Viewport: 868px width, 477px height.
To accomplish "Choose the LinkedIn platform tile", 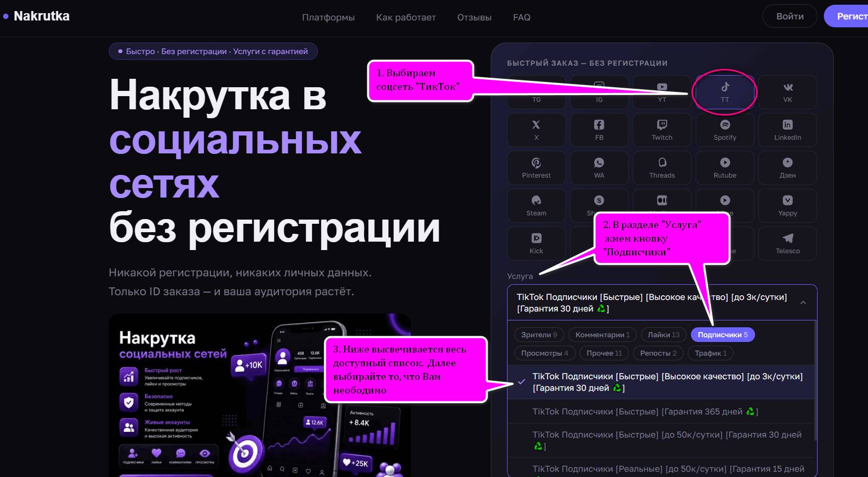I will tap(788, 130).
